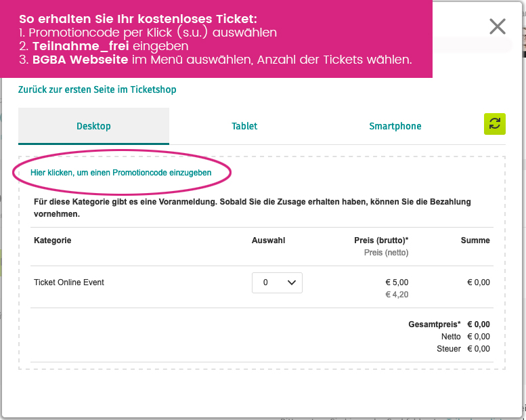Click the green refresh icon button

(x=494, y=124)
